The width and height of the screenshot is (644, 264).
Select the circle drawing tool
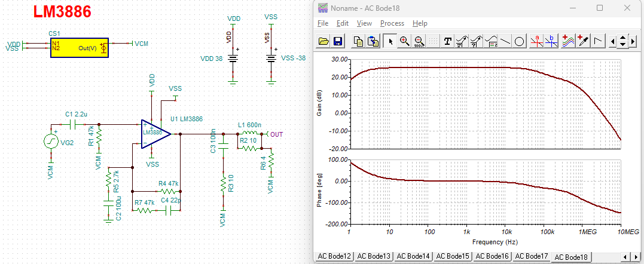click(x=519, y=41)
